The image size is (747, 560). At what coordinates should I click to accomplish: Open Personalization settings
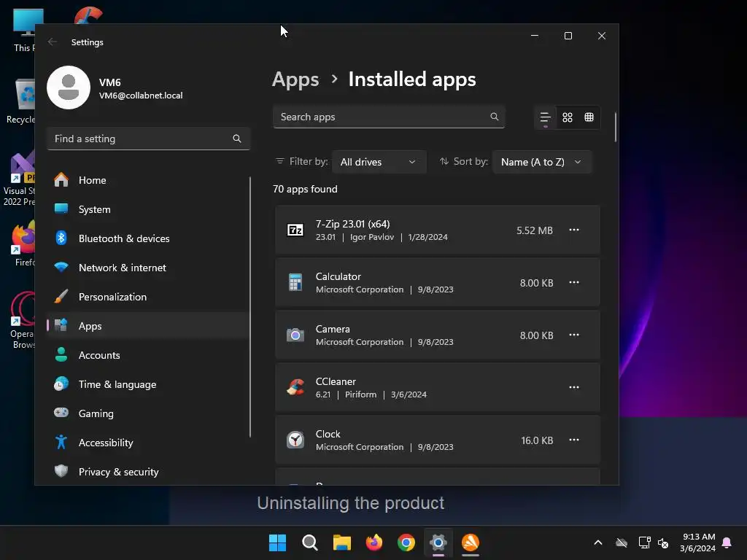click(147, 297)
